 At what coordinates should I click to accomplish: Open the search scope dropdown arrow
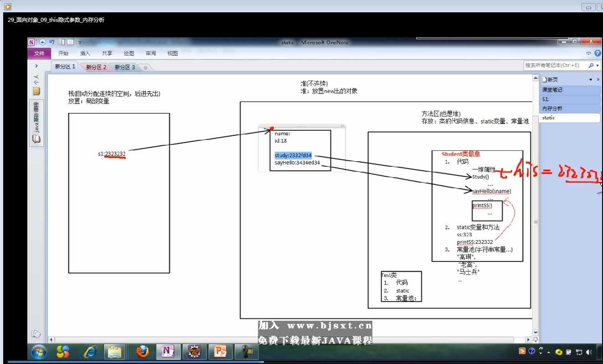pyautogui.click(x=598, y=66)
